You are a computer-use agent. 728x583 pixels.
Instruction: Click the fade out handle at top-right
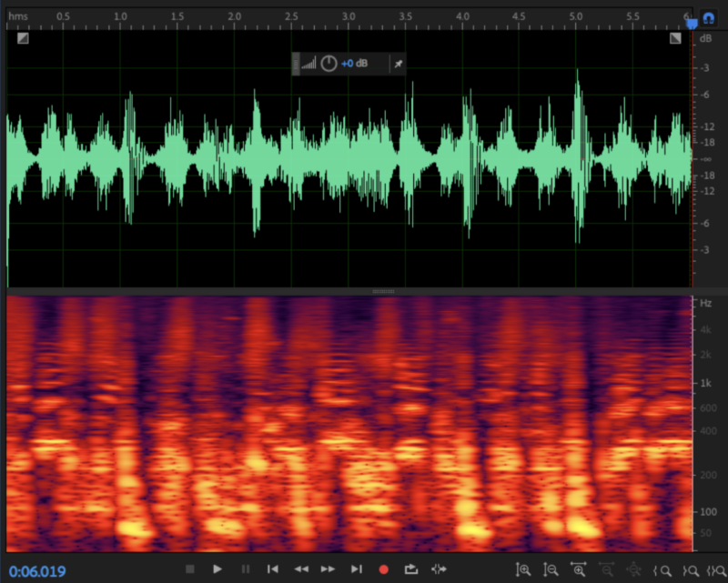[675, 39]
